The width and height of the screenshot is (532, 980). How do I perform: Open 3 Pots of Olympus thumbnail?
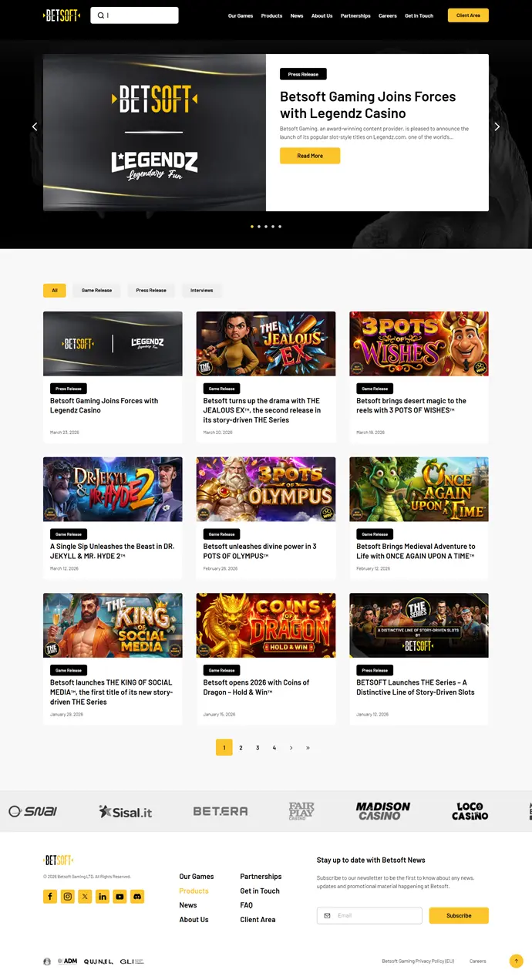[266, 489]
